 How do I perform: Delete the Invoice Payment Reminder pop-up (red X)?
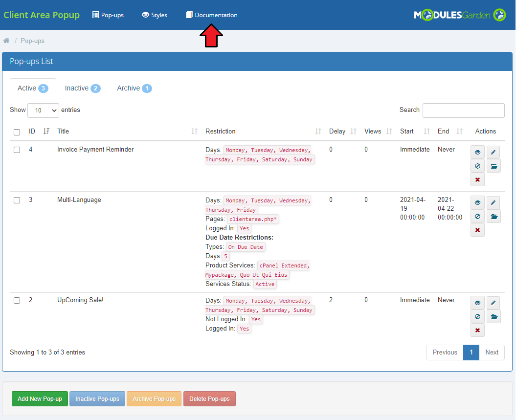pyautogui.click(x=477, y=179)
